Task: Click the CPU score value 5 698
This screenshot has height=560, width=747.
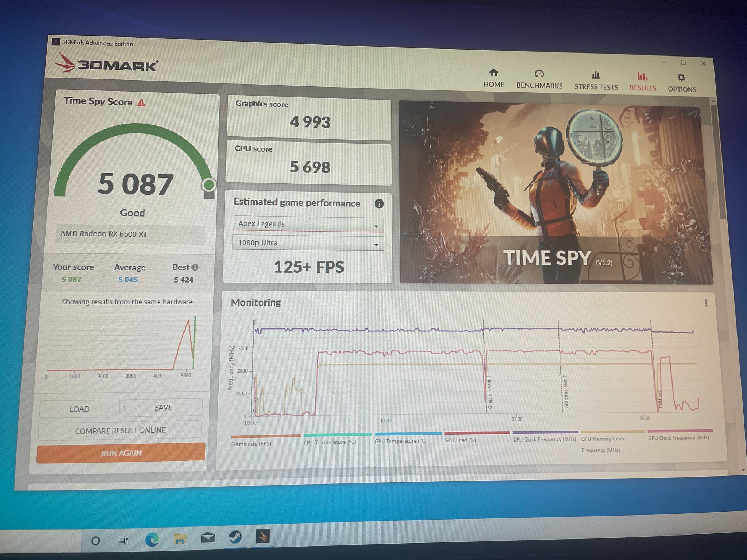Action: tap(310, 167)
